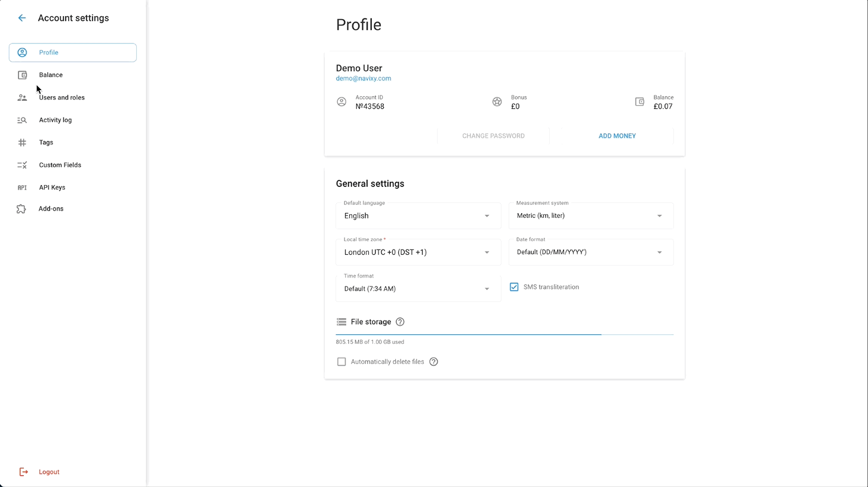868x487 pixels.
Task: Click the Balance wallet icon in sidebar
Action: (22, 75)
